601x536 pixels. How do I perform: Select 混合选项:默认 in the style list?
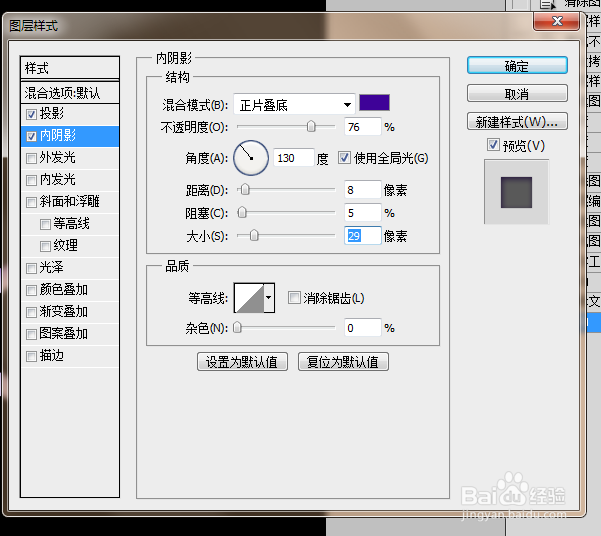click(70, 92)
